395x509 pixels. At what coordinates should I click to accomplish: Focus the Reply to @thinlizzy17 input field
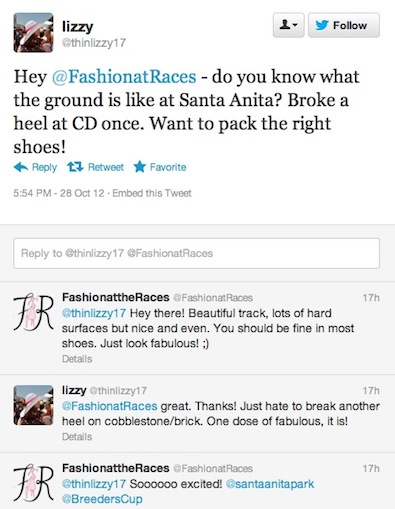[x=196, y=253]
